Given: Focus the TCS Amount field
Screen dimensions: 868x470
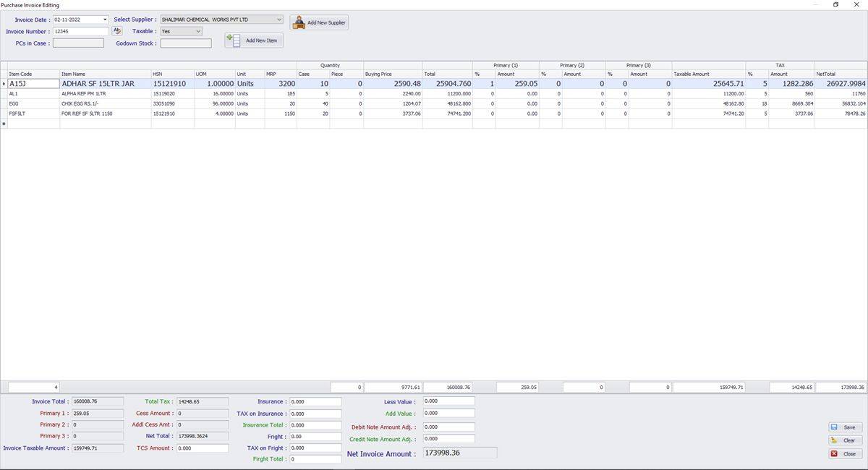Looking at the screenshot, I should [x=202, y=448].
